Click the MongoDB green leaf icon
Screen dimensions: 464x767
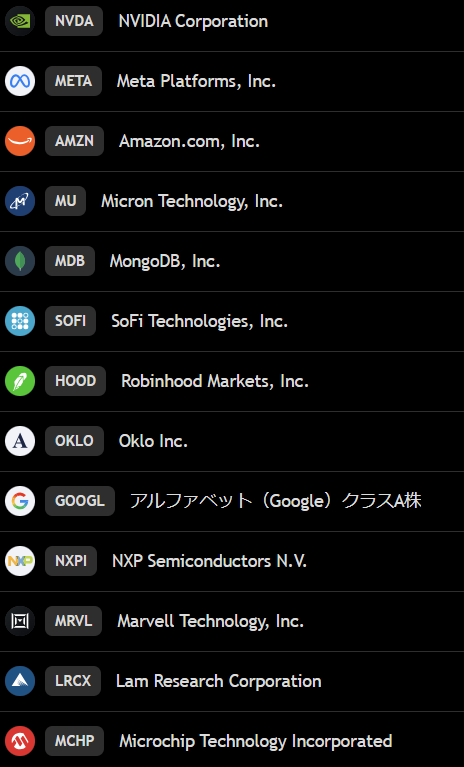click(x=20, y=261)
